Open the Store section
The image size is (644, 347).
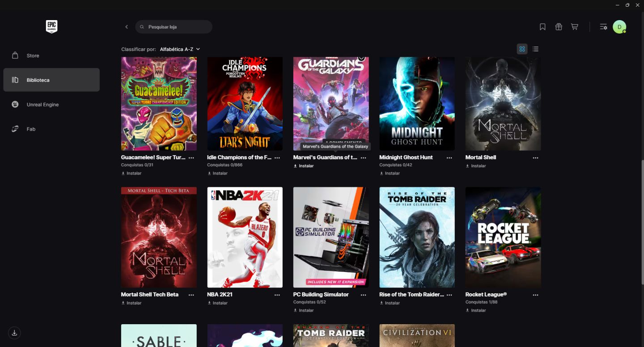coord(51,55)
